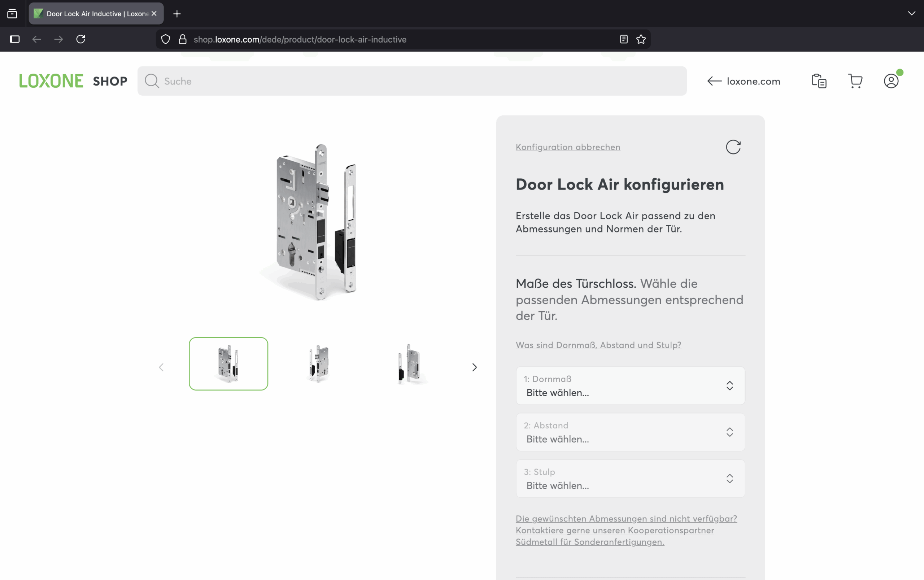Reload the page with browser refresh icon
This screenshot has height=580, width=924.
[80, 39]
